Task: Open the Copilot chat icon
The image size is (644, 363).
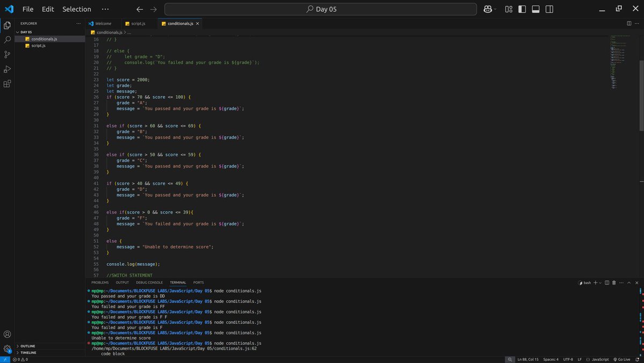Action: [487, 9]
